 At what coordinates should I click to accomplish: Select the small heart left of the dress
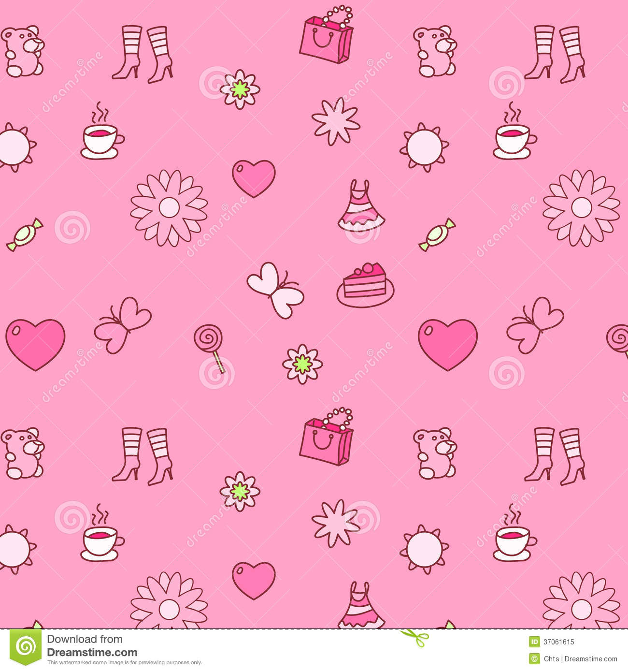[x=254, y=178]
